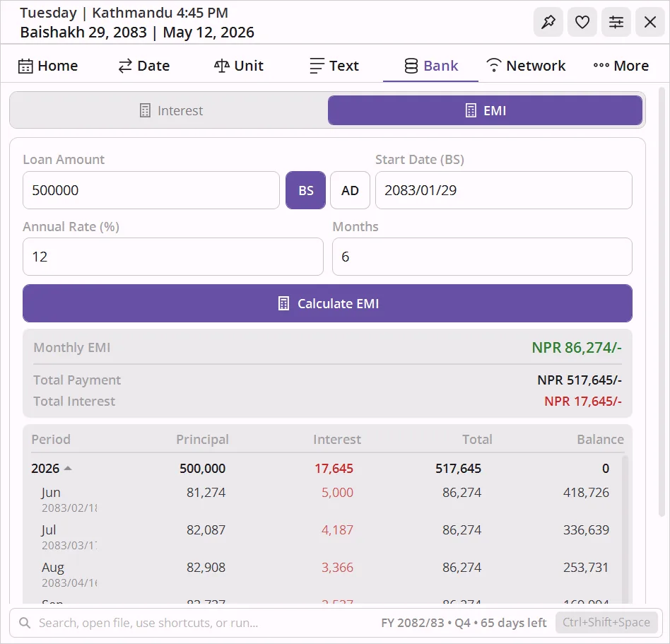The image size is (670, 644).
Task: Switch to the Interest calculator
Action: [171, 111]
